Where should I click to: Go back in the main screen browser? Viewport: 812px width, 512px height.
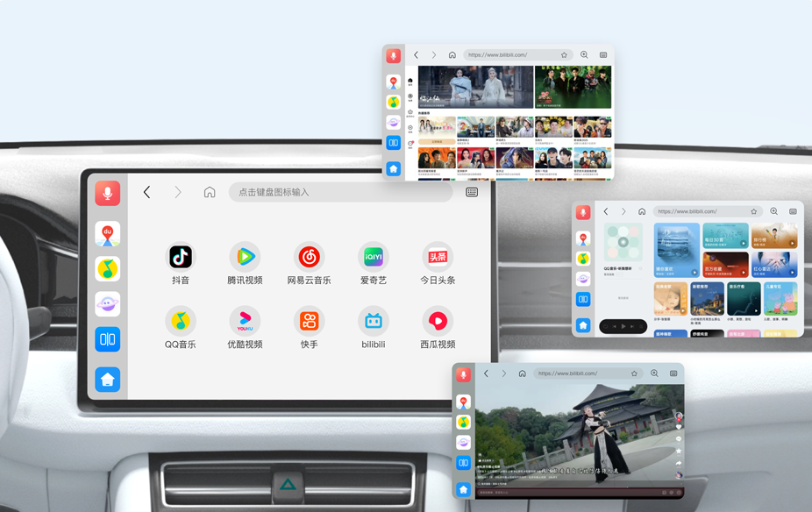pyautogui.click(x=146, y=192)
